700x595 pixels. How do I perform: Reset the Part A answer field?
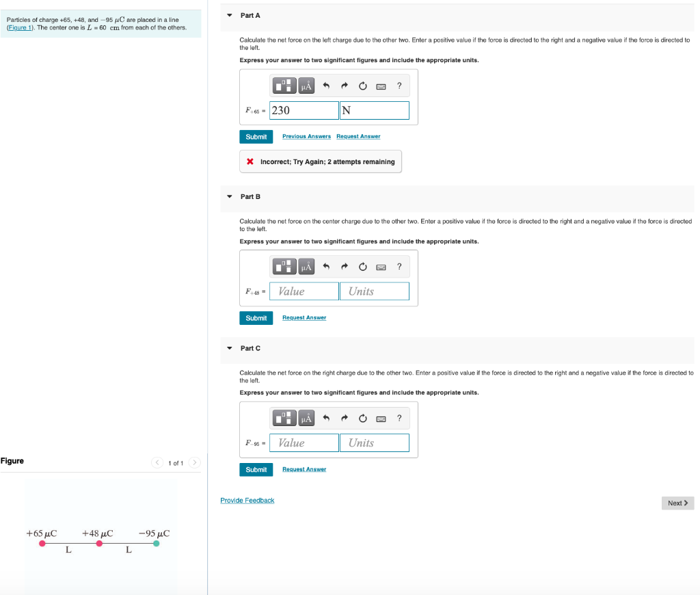[x=362, y=85]
